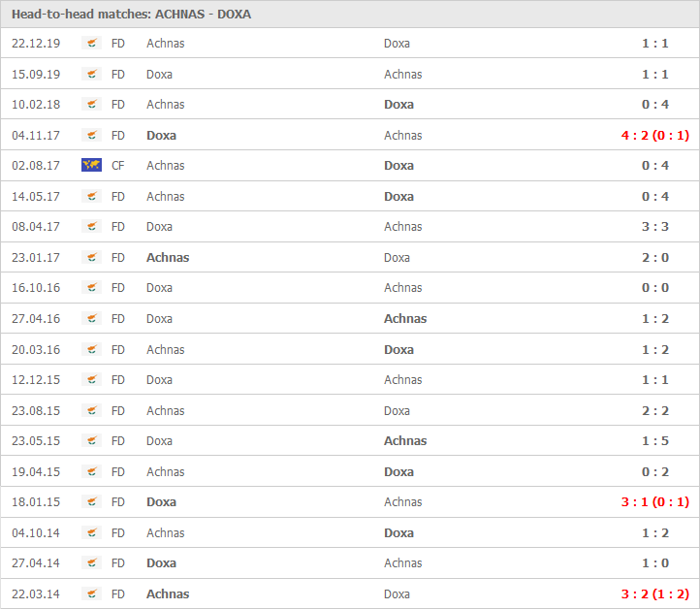Click bold Achnas team name on 23.01.17
The image size is (700, 609).
coord(168,258)
